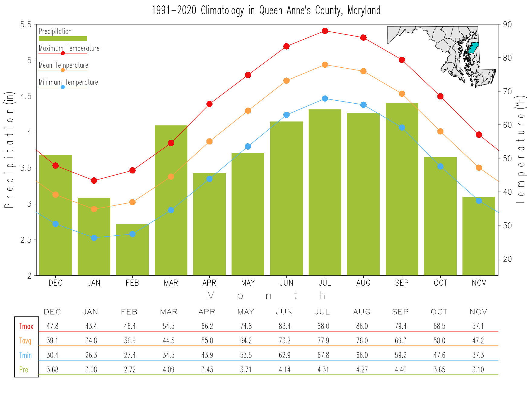Click the 4.09 value in Pre row
The width and height of the screenshot is (532, 411).
[x=169, y=370]
